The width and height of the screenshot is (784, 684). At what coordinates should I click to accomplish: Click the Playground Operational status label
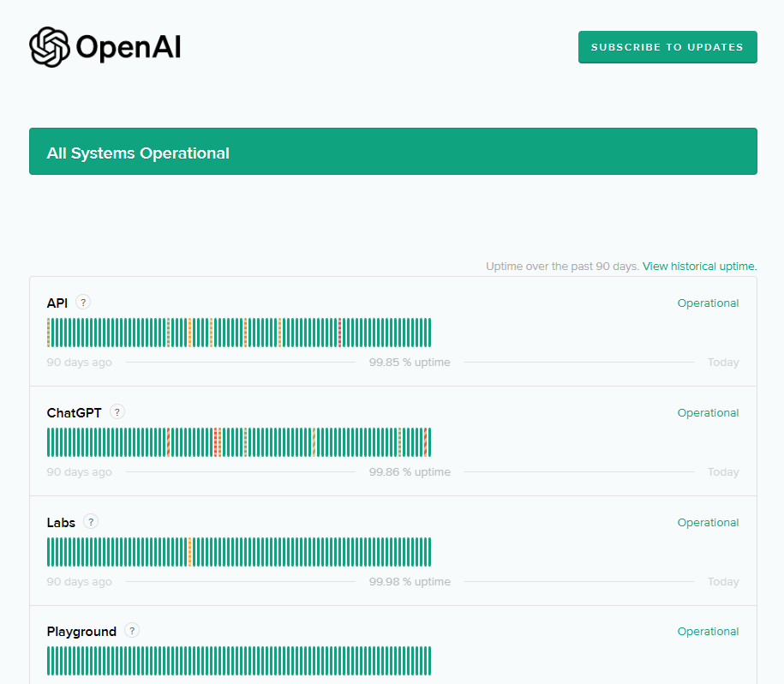click(x=708, y=632)
